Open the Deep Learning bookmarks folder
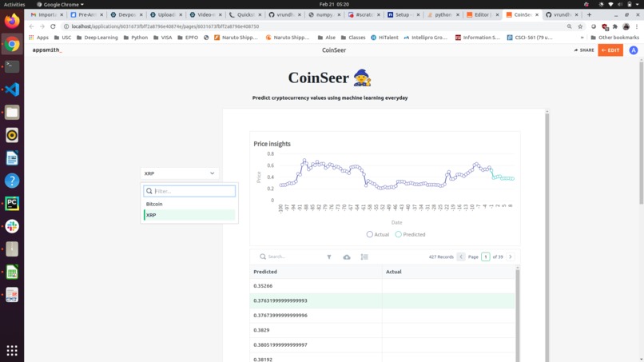644x362 pixels. coord(97,38)
